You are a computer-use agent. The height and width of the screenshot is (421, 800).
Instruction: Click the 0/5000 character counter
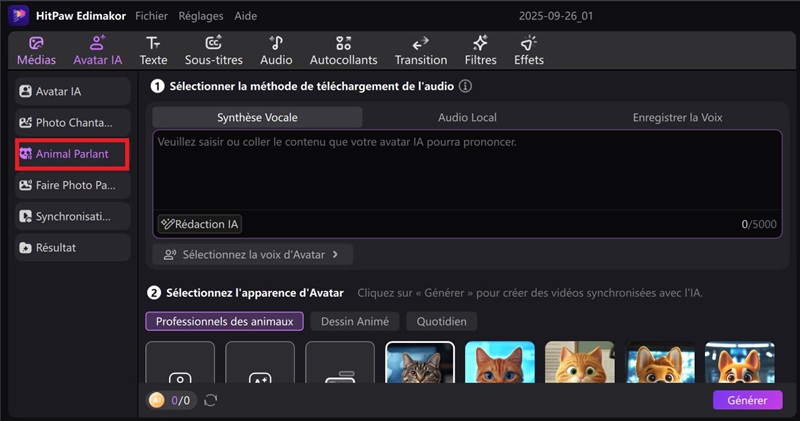pyautogui.click(x=759, y=224)
